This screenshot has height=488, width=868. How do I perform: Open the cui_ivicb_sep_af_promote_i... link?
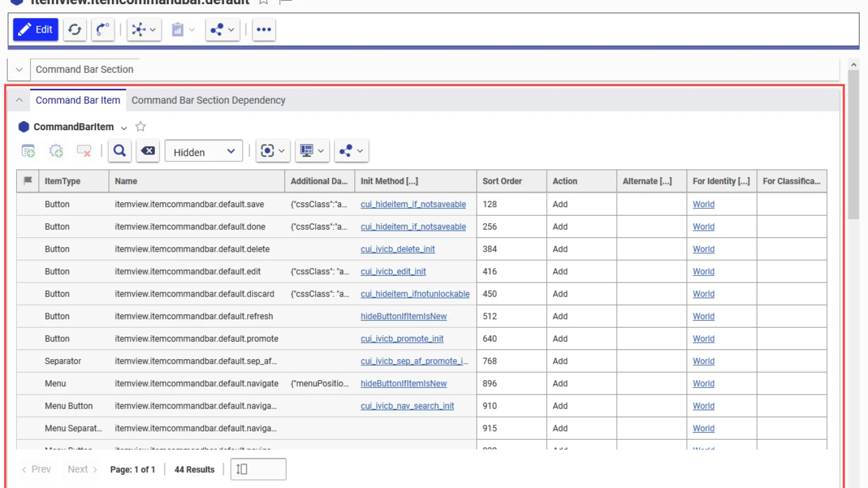click(414, 361)
